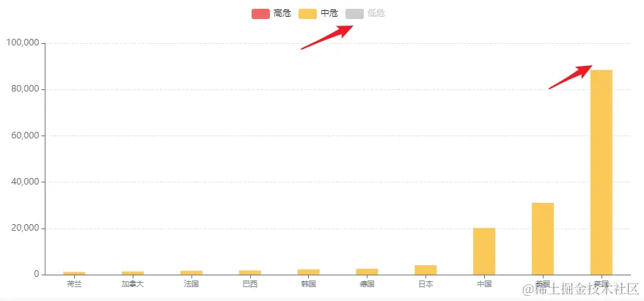644x301 pixels.
Task: Click the 日本 bar
Action: point(425,270)
